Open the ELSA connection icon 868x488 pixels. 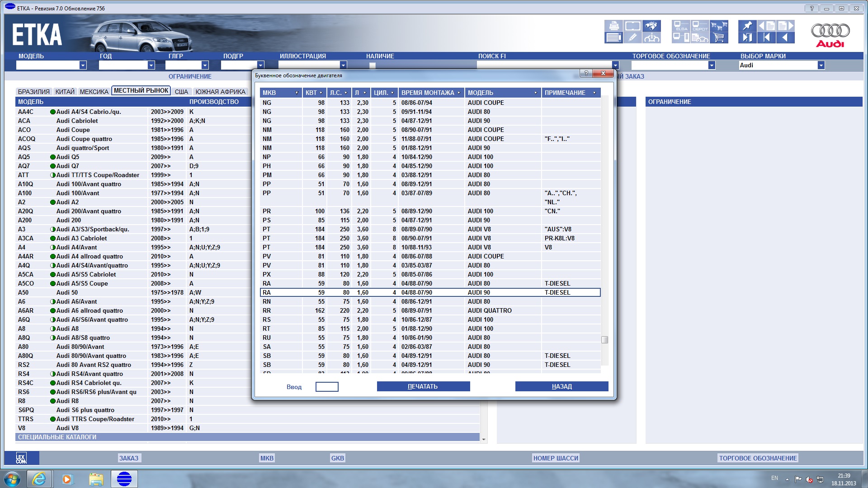pyautogui.click(x=681, y=26)
